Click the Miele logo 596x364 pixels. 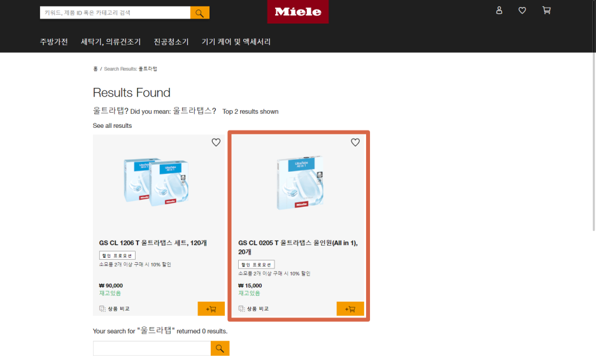(298, 12)
